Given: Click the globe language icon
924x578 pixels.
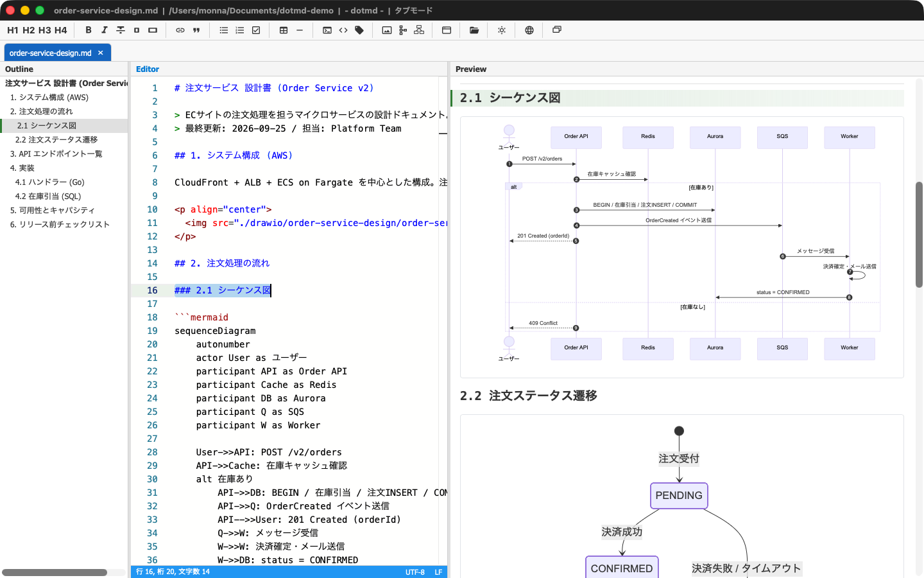Looking at the screenshot, I should pos(529,30).
